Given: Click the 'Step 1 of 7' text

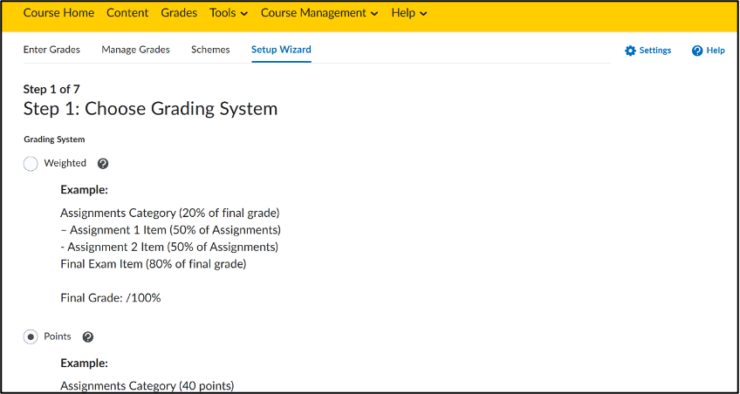Looking at the screenshot, I should pos(51,89).
